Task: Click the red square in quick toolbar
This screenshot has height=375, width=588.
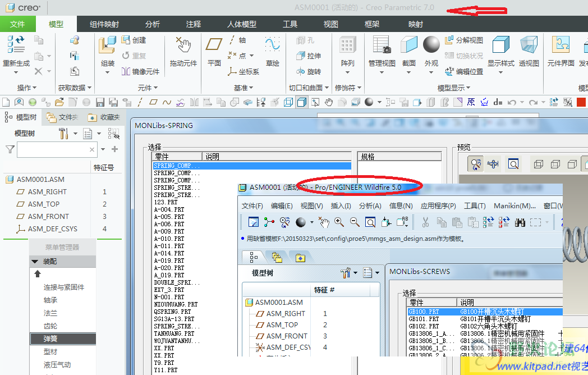Action: pos(581,102)
